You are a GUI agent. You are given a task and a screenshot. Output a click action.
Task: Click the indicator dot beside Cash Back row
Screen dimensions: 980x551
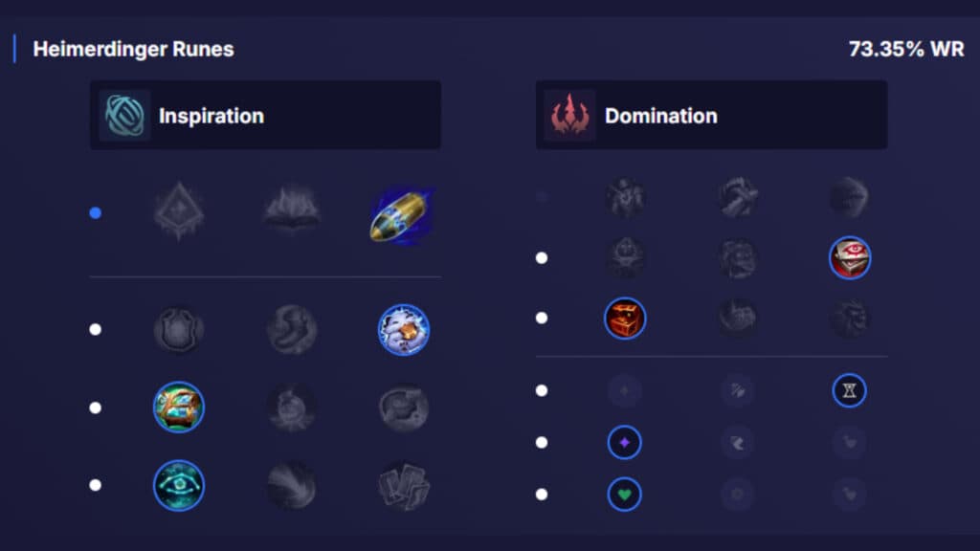95,329
